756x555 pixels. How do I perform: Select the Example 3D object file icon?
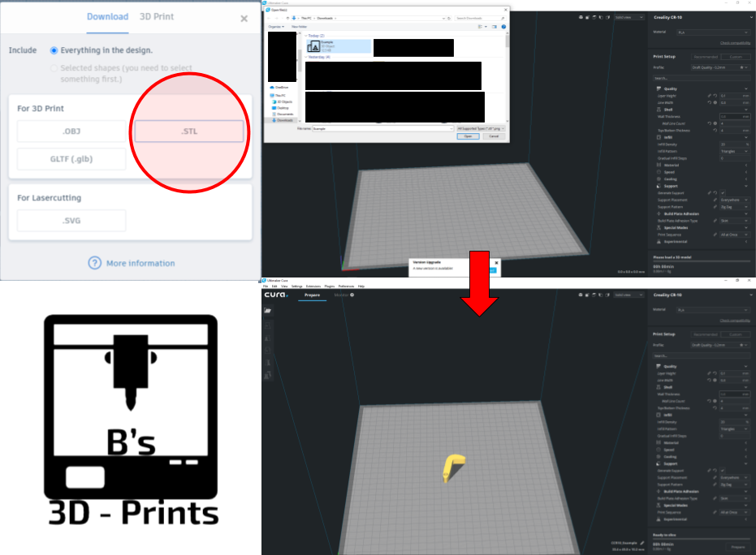point(313,48)
